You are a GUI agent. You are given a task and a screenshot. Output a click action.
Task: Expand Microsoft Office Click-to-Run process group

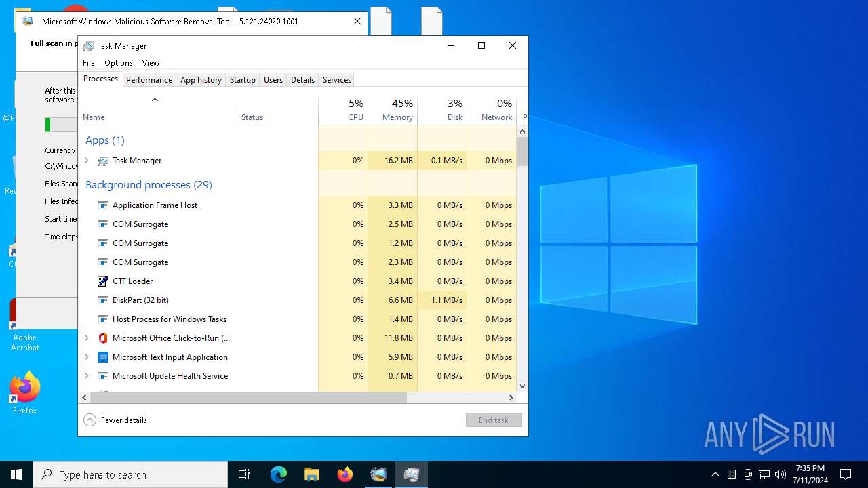[87, 338]
